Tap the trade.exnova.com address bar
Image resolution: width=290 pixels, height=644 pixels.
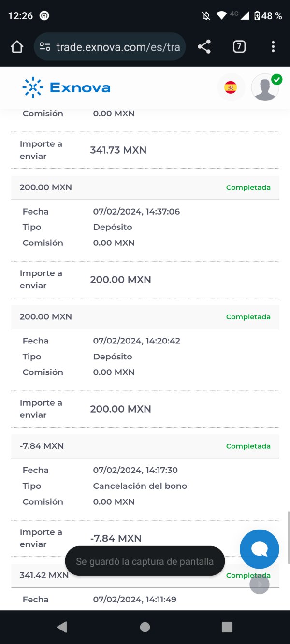coord(117,47)
